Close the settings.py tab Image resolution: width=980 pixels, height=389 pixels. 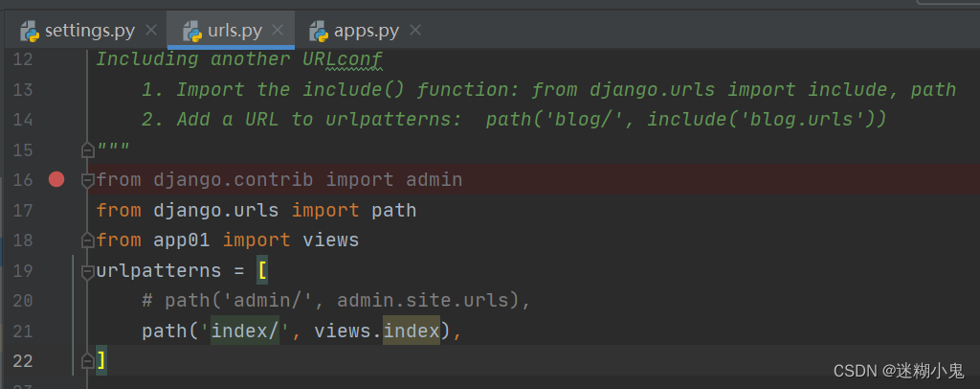[x=151, y=30]
